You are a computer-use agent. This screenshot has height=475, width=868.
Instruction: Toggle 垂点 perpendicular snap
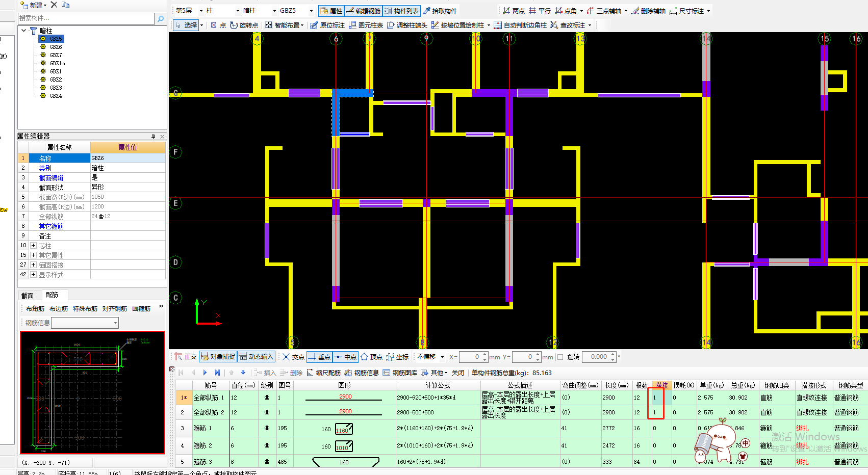(319, 357)
